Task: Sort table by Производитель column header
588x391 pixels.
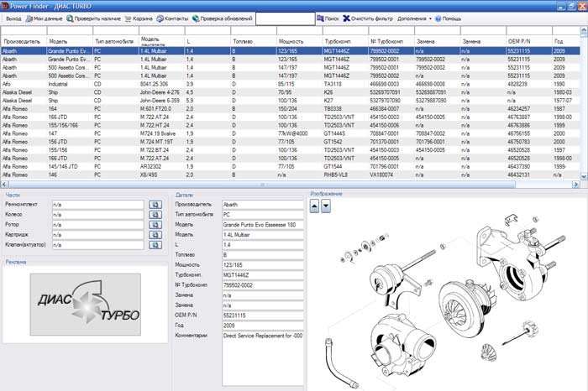Action: [24, 41]
